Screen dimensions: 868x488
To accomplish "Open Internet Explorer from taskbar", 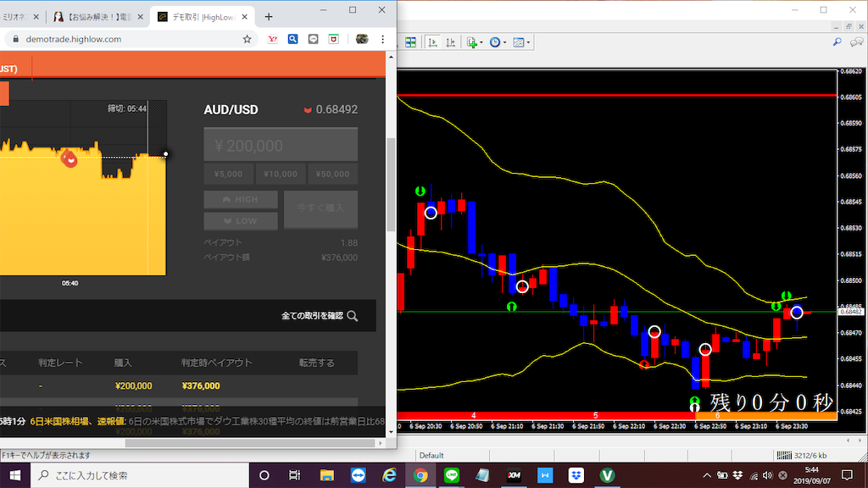I will (x=389, y=475).
